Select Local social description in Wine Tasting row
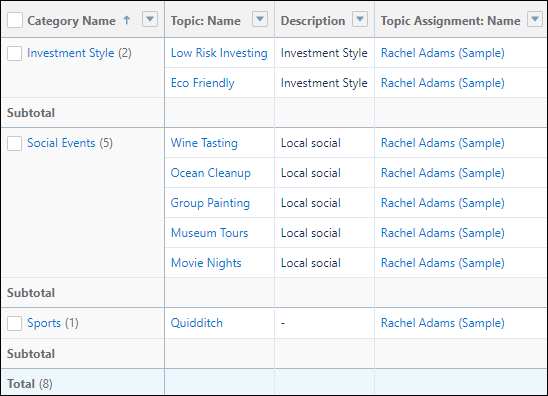This screenshot has width=548, height=396. click(x=311, y=143)
